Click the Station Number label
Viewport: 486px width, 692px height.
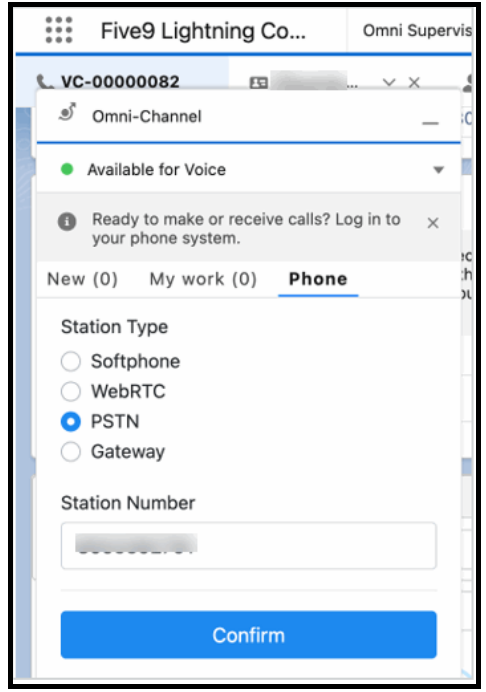pos(128,503)
